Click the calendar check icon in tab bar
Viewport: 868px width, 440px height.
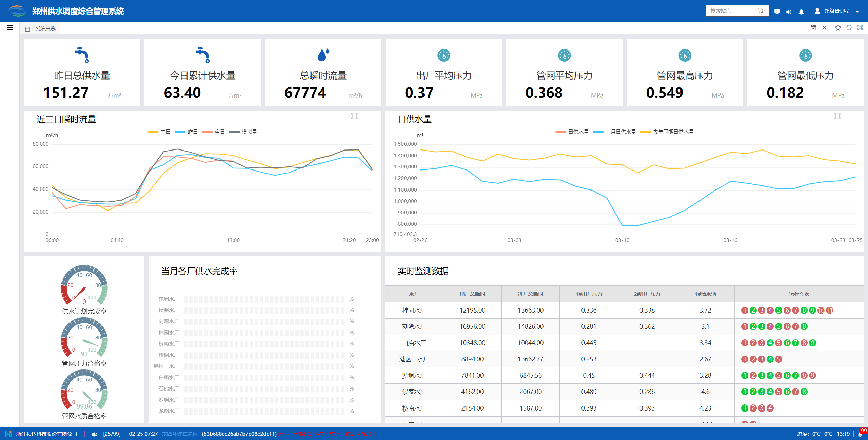coord(813,28)
